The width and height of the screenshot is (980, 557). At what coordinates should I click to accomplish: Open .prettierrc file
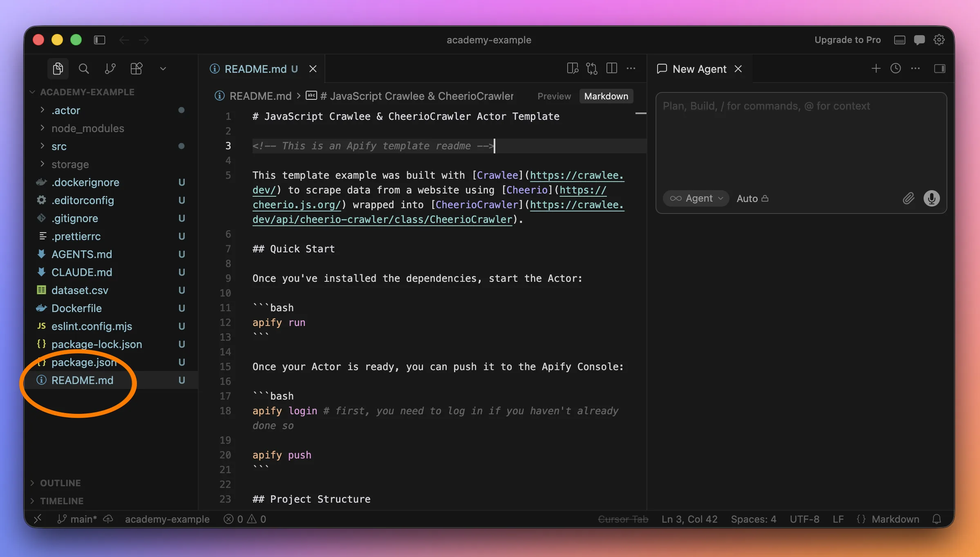[111, 236]
